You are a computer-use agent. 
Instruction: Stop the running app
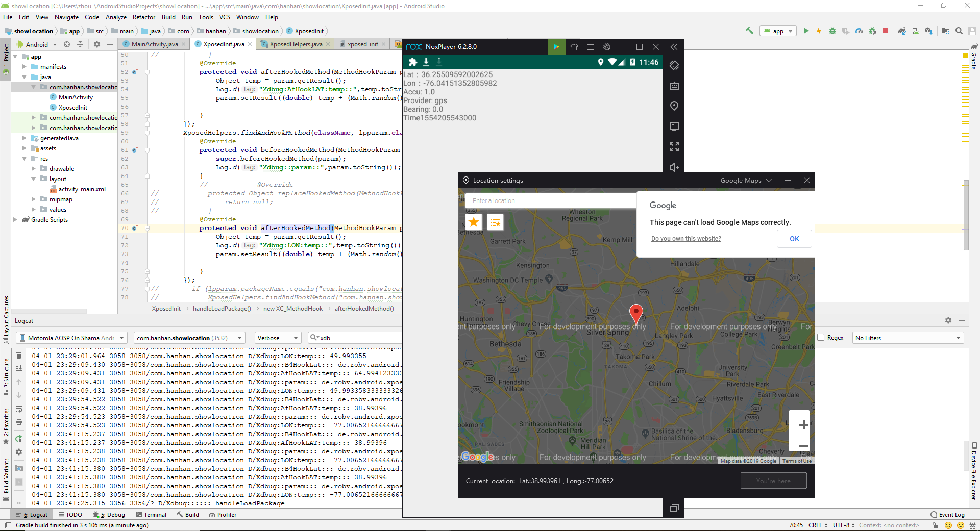(886, 31)
